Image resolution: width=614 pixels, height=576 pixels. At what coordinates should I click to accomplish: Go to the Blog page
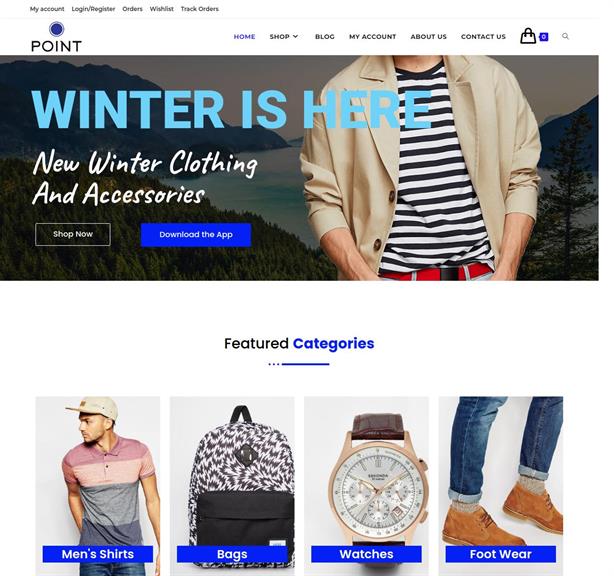click(x=325, y=36)
